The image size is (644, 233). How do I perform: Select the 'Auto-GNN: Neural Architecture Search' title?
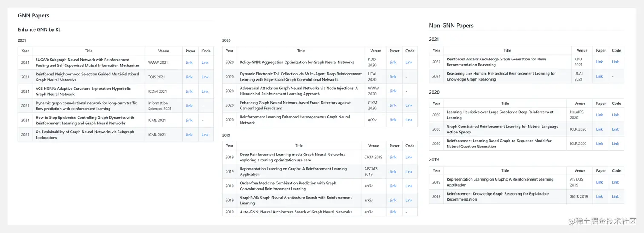(296, 212)
